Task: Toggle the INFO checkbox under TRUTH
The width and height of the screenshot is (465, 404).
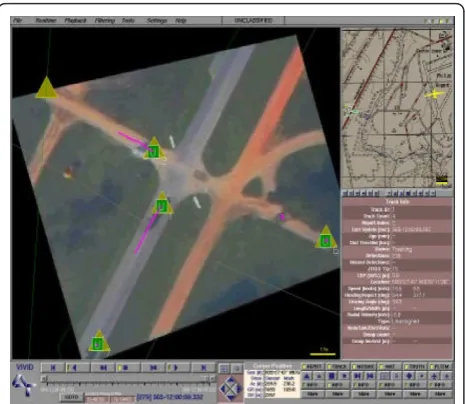Action: tap(406, 385)
